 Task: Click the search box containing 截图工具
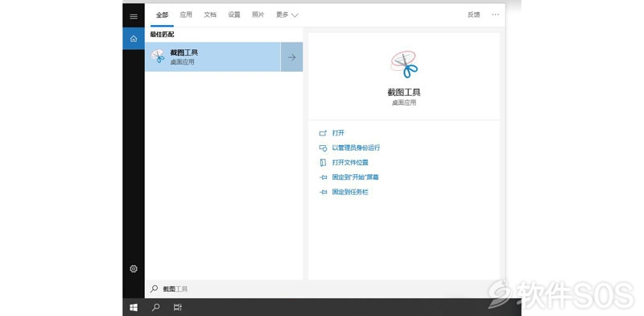(325, 289)
